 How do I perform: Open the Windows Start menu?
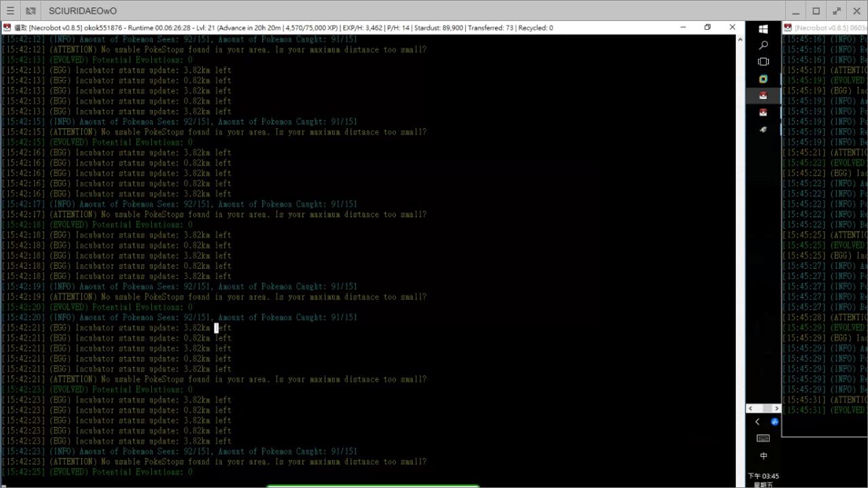point(763,29)
